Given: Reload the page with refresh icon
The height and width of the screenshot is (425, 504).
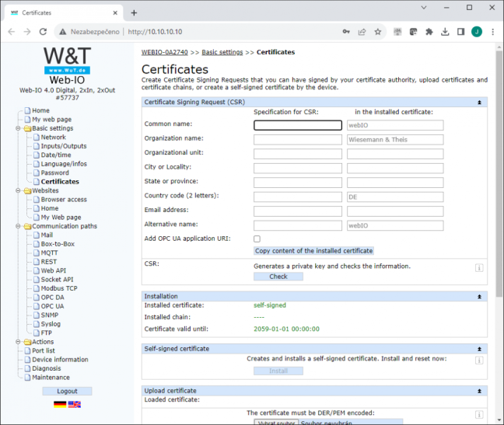Looking at the screenshot, I should pos(43,32).
